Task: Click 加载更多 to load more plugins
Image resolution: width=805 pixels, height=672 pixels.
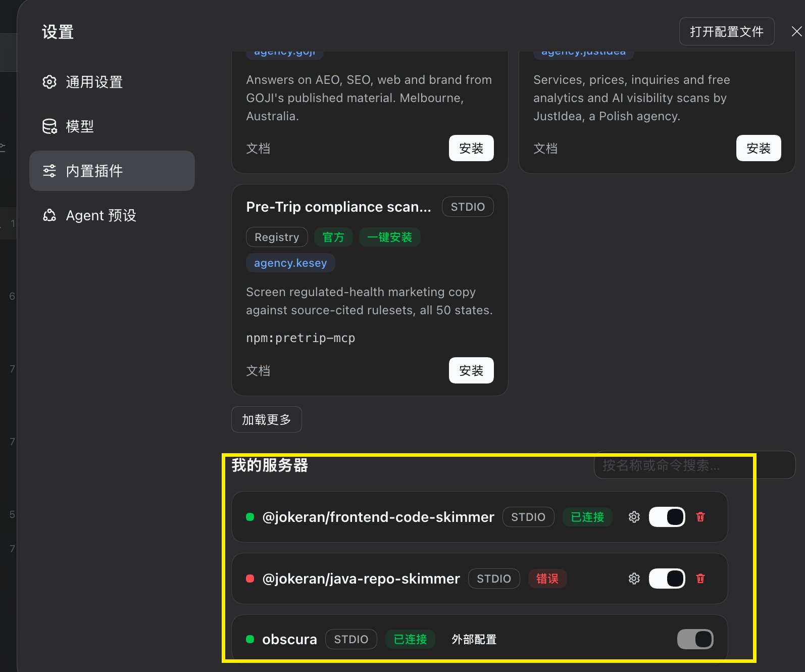Action: (266, 419)
